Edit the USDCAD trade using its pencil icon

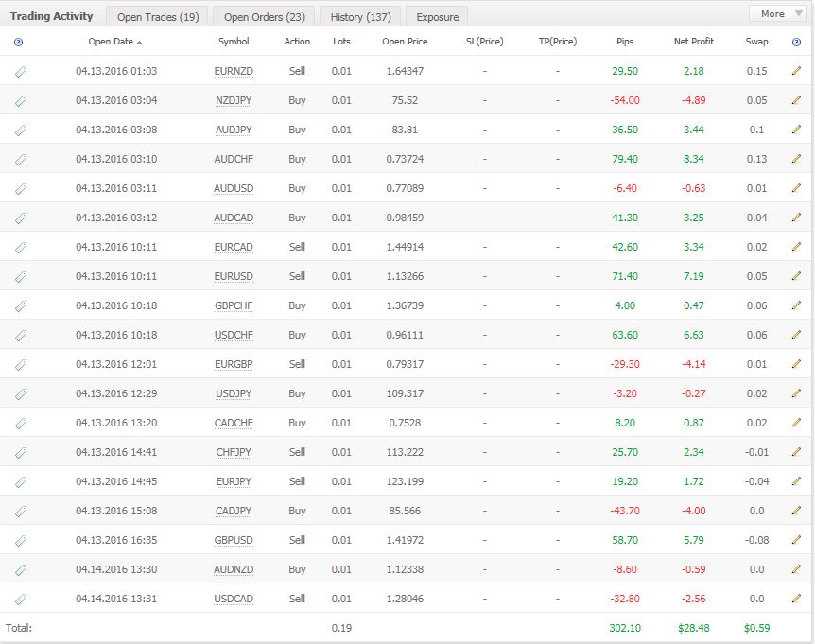[x=796, y=599]
